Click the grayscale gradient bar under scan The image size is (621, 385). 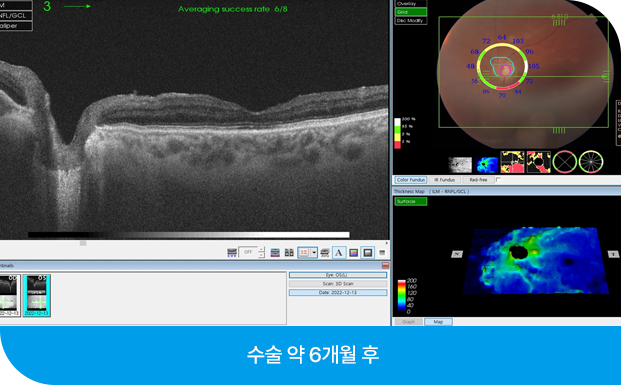[x=189, y=235]
